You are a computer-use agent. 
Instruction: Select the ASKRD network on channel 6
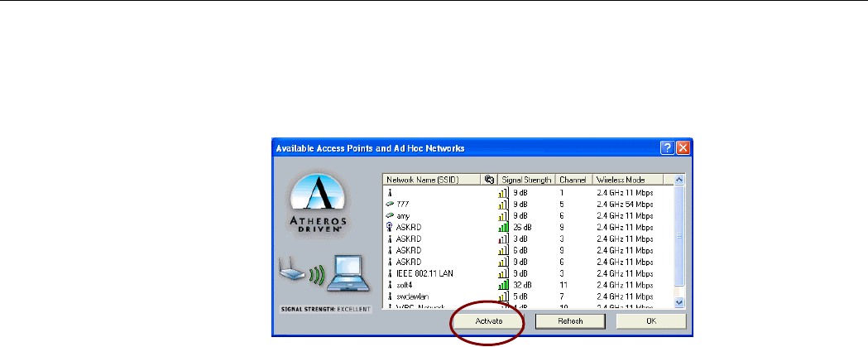point(409,262)
